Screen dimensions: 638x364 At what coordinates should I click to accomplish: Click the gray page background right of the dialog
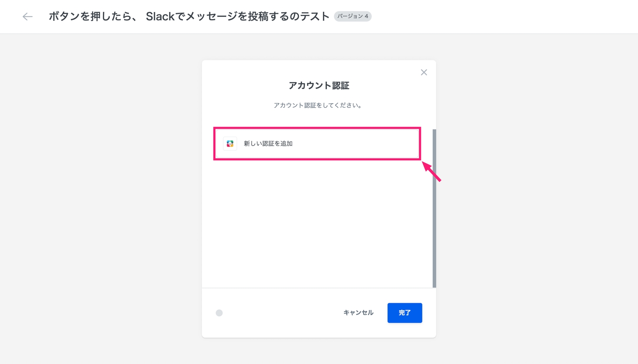pyautogui.click(x=538, y=195)
